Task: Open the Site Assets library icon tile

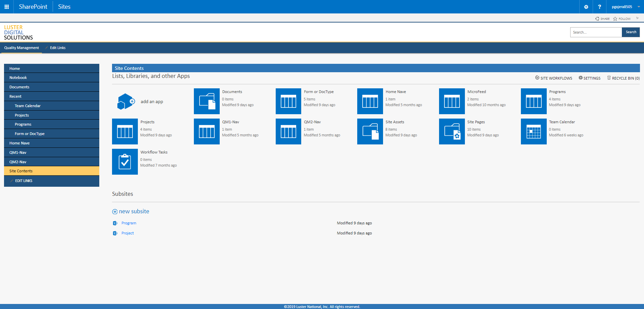Action: click(x=370, y=132)
